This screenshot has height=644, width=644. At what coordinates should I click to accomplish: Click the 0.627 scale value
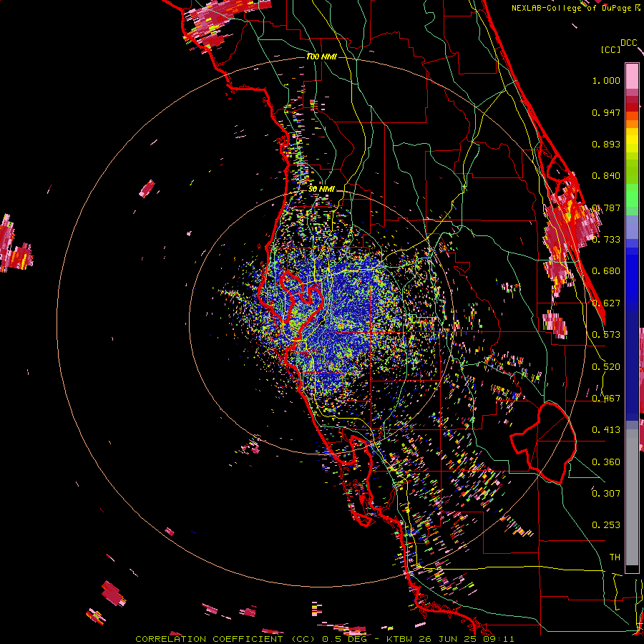coord(606,303)
